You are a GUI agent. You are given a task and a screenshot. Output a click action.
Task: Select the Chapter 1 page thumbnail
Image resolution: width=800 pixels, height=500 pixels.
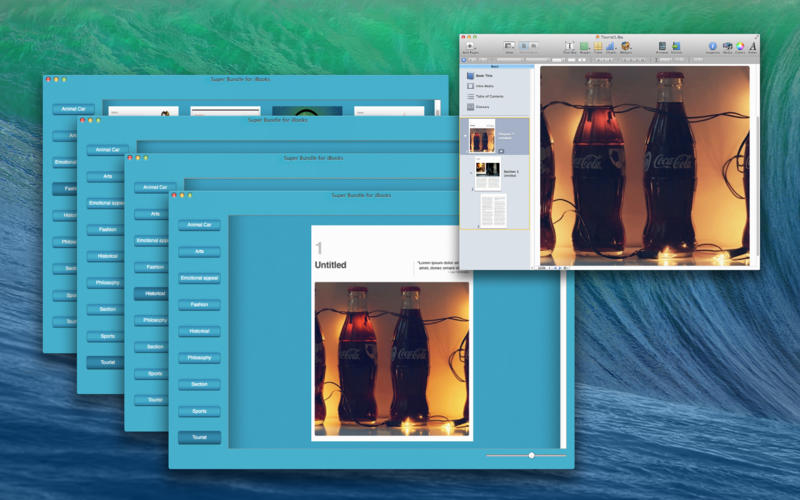tap(483, 136)
